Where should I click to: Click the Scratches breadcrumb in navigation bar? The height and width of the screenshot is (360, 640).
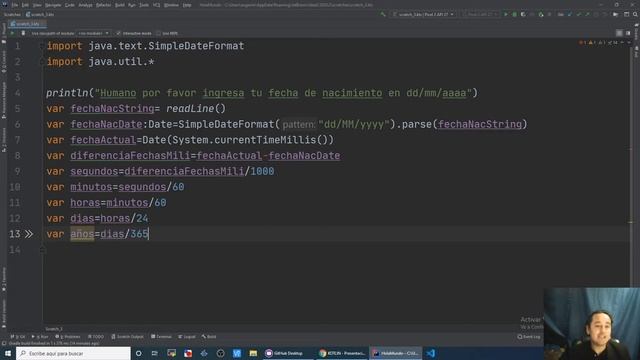pyautogui.click(x=12, y=14)
